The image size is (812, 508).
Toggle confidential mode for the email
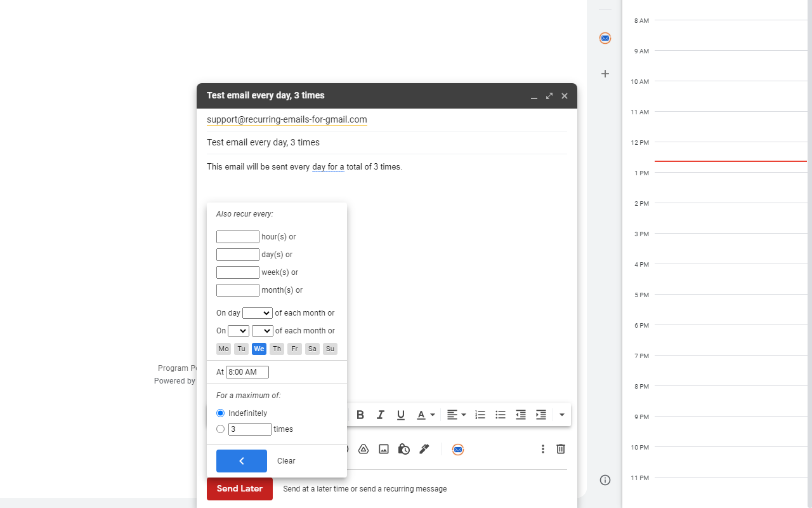403,449
